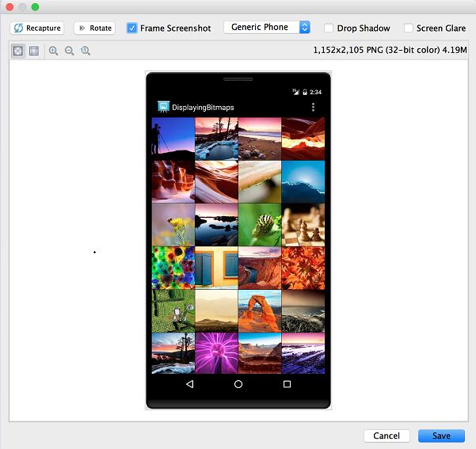Click the 2:34 clock in phone status bar
This screenshot has width=476, height=449.
(316, 92)
